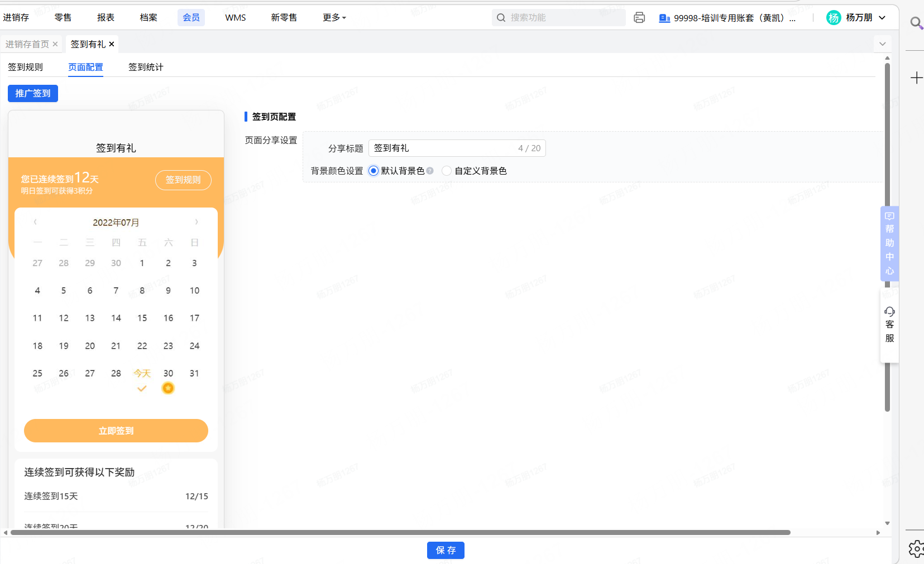The height and width of the screenshot is (564, 924).
Task: Expand the 更多 menu dropdown
Action: pyautogui.click(x=334, y=18)
